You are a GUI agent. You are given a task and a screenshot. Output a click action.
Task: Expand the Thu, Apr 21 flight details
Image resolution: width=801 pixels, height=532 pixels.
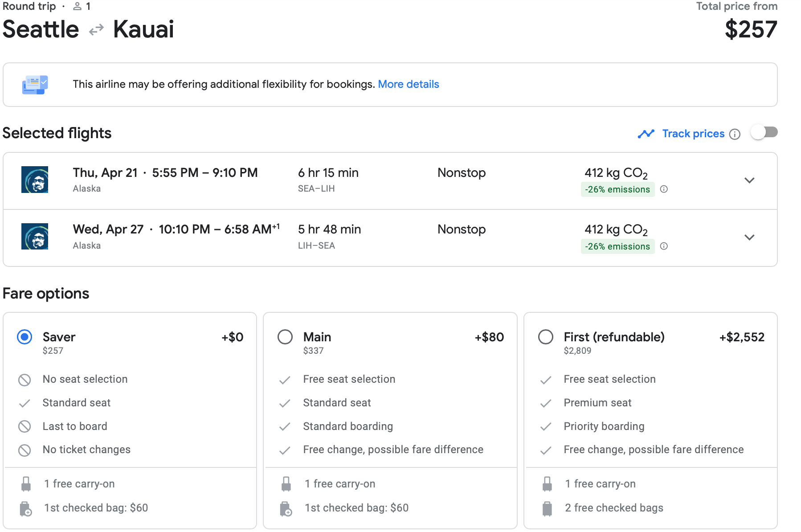pyautogui.click(x=749, y=180)
